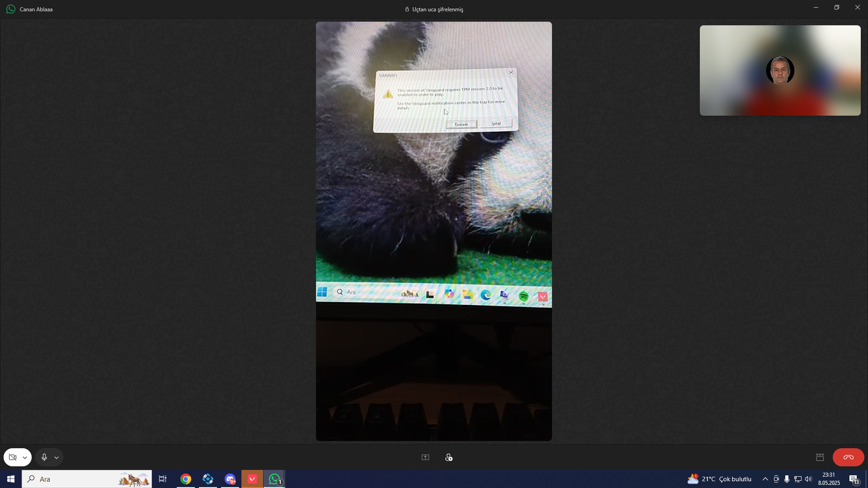Click the self-view video thumbnail
This screenshot has height=488, width=868.
780,70
